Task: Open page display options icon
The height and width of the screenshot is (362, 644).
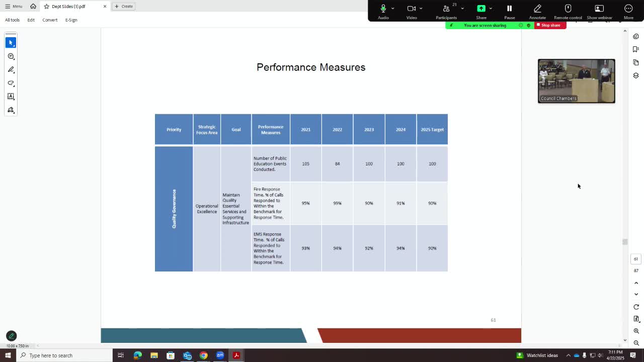Action: tap(636, 319)
